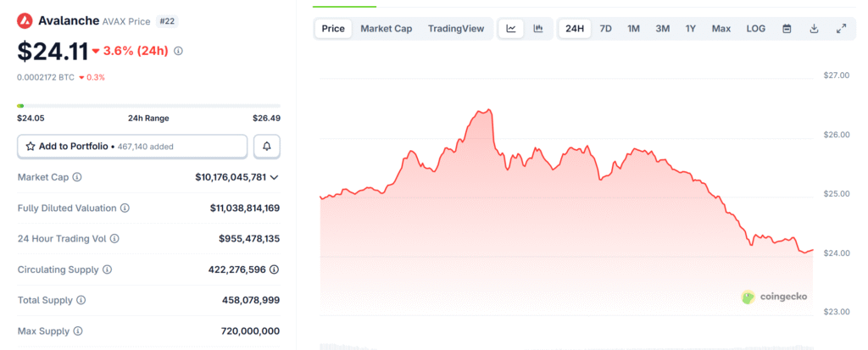This screenshot has width=868, height=350.
Task: Show info for Fully Diluted Valuation
Action: tap(125, 208)
